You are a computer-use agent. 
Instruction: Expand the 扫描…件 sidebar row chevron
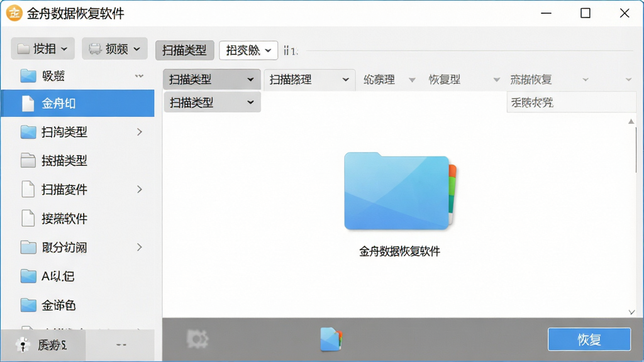[x=139, y=189]
